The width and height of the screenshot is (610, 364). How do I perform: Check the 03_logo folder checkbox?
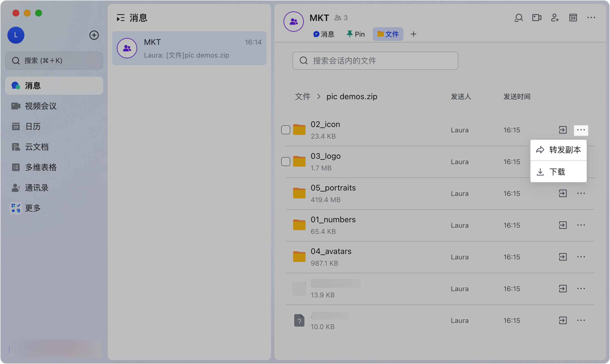point(285,162)
